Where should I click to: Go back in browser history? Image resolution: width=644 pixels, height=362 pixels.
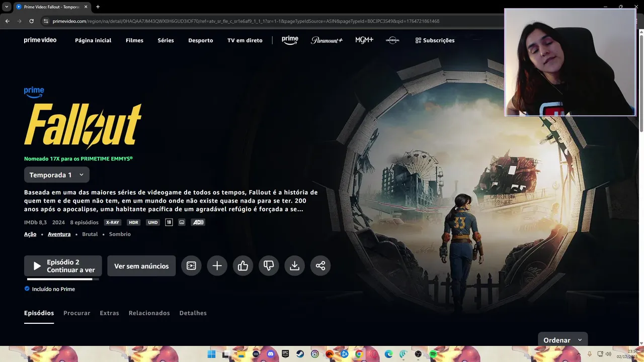click(7, 21)
